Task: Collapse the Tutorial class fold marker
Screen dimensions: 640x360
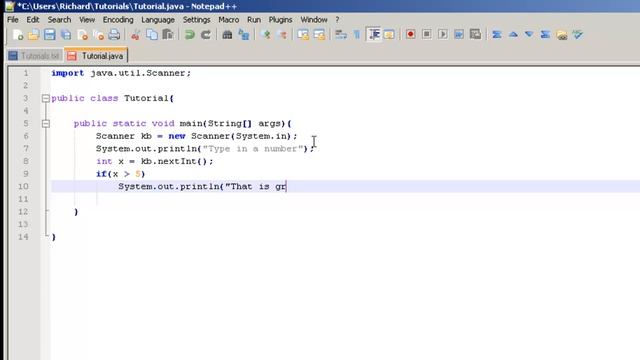Action: 46,98
